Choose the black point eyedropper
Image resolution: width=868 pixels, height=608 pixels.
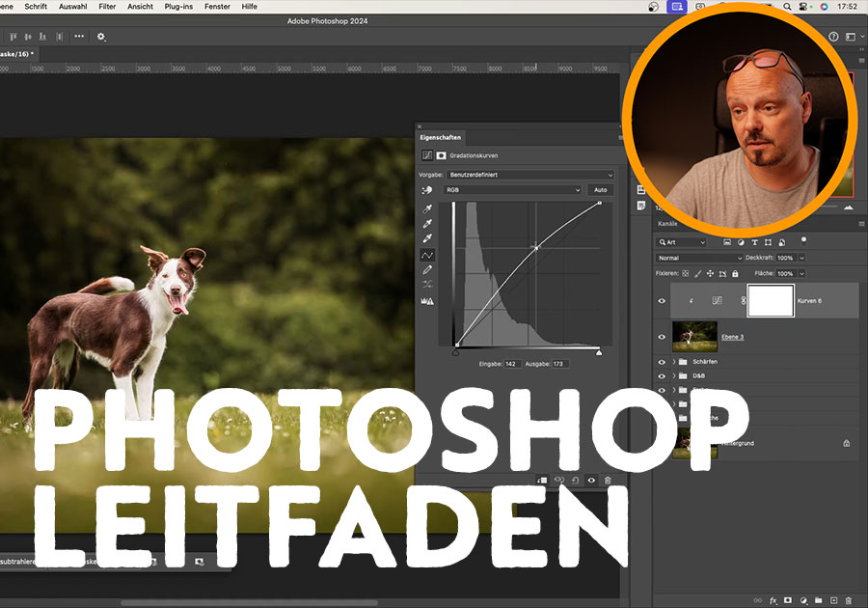[x=426, y=208]
